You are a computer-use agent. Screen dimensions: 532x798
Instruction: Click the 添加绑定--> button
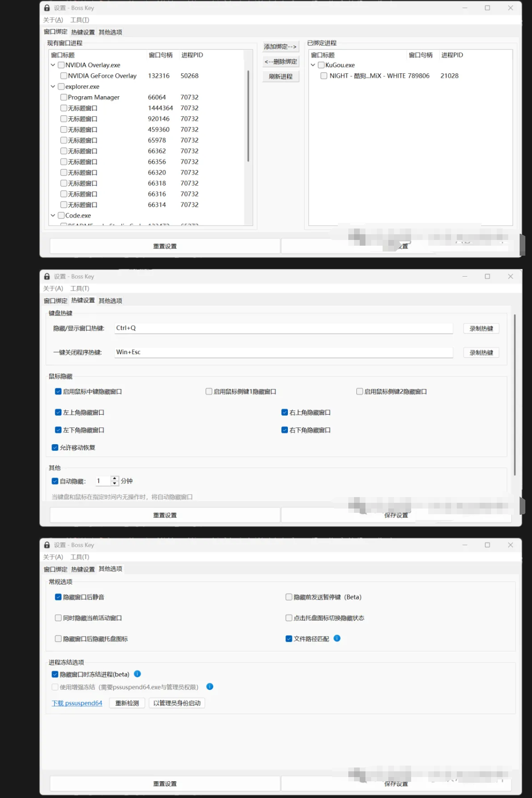pyautogui.click(x=281, y=46)
